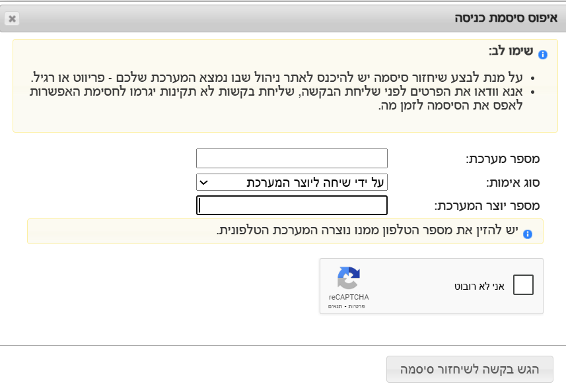The width and height of the screenshot is (566, 392).
Task: Click the reCAPTCHA logo
Action: [348, 278]
